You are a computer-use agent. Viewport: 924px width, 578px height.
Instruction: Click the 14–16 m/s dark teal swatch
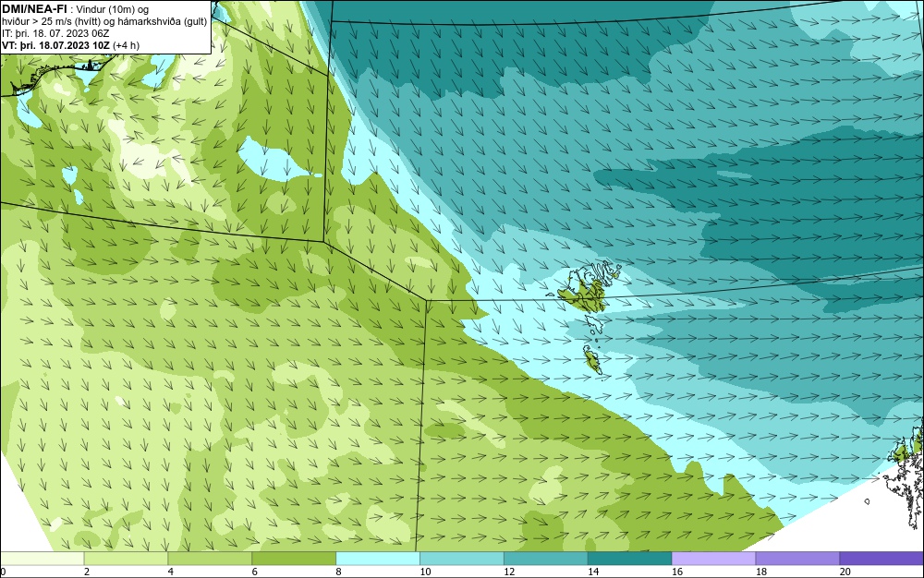630,559
